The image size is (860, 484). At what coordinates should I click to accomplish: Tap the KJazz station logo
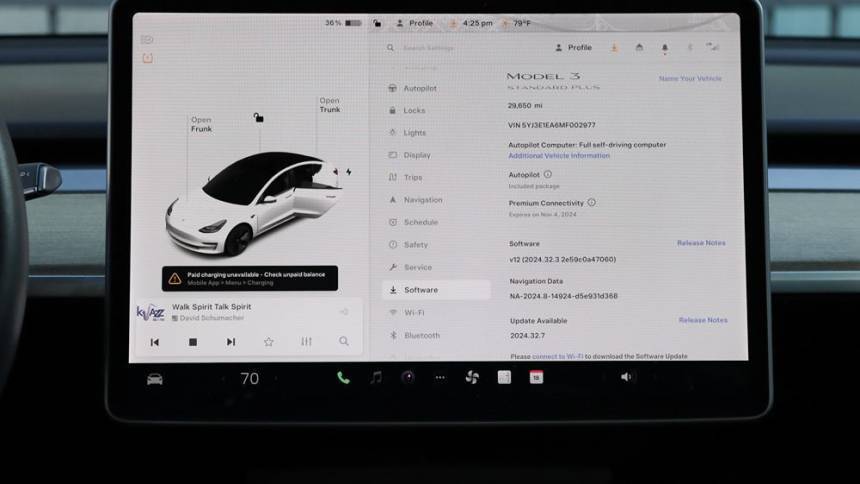pos(150,313)
